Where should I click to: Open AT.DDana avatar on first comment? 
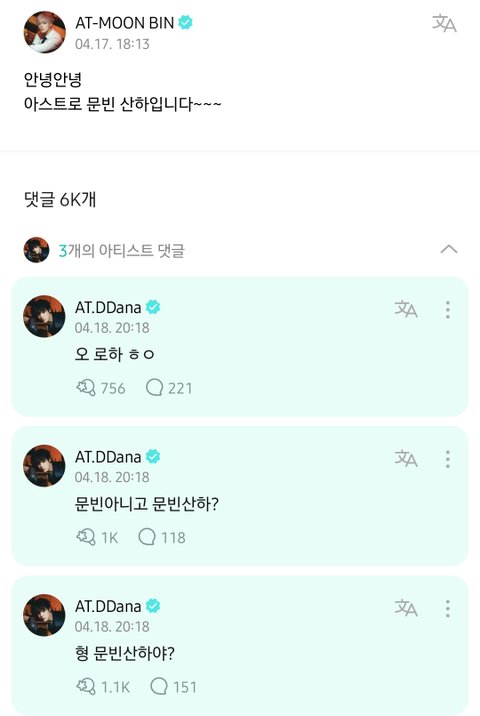coord(44,316)
